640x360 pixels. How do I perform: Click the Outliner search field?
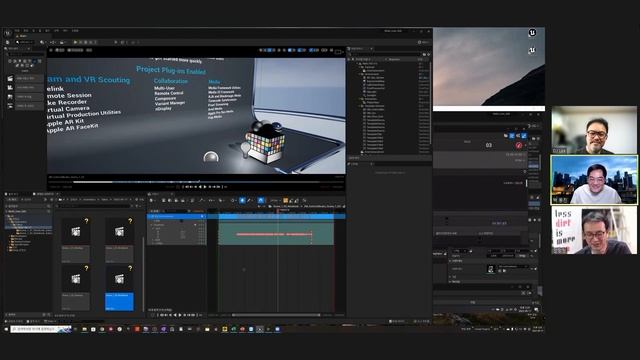386,54
